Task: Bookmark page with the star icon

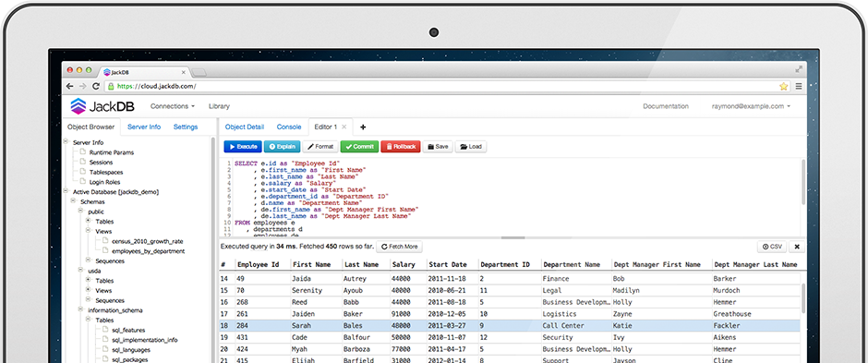Action: tap(783, 86)
